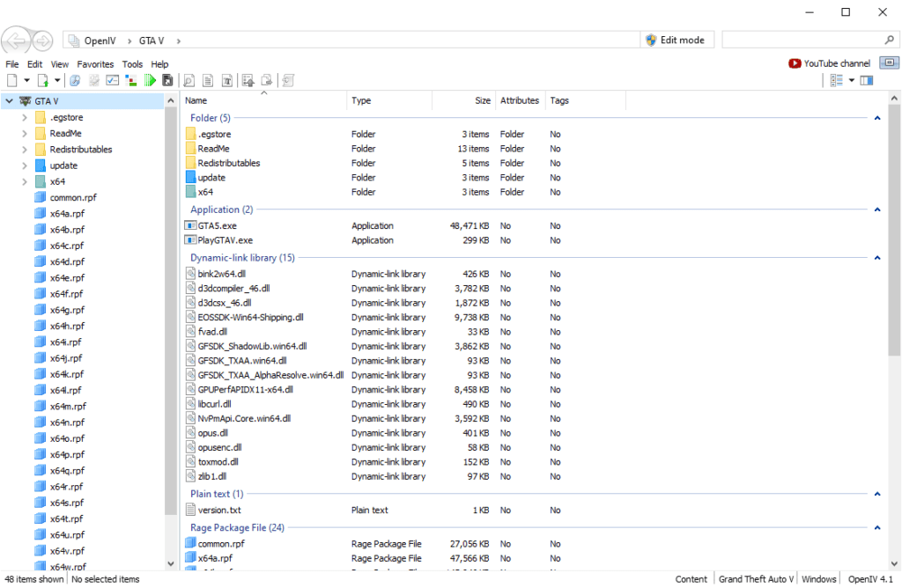The height and width of the screenshot is (588, 902).
Task: Click the back navigation arrow
Action: 16,40
